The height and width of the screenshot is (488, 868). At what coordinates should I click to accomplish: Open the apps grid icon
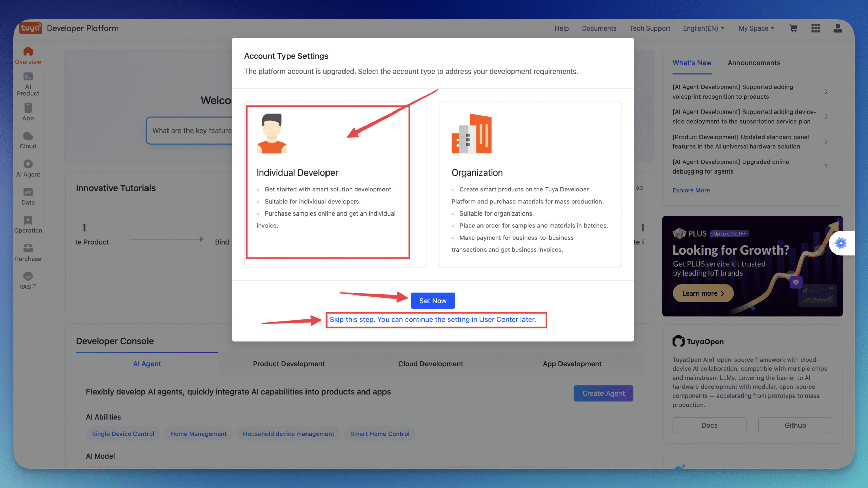click(815, 28)
